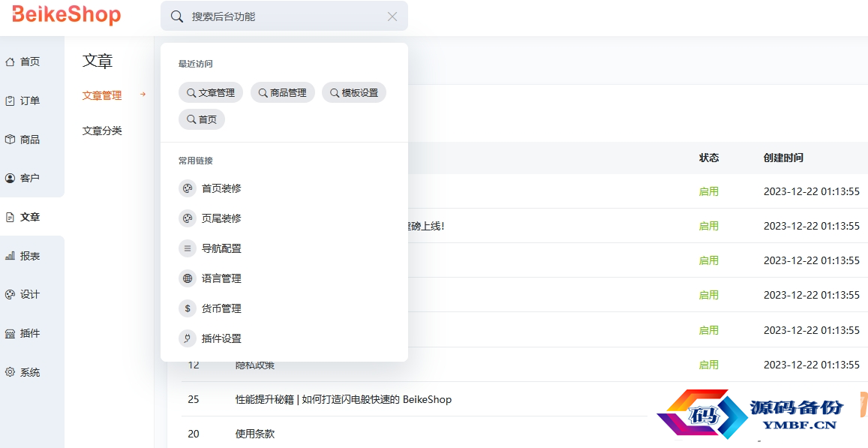The height and width of the screenshot is (448, 868).
Task: Click the document icon beside 文章
Action: click(x=10, y=217)
